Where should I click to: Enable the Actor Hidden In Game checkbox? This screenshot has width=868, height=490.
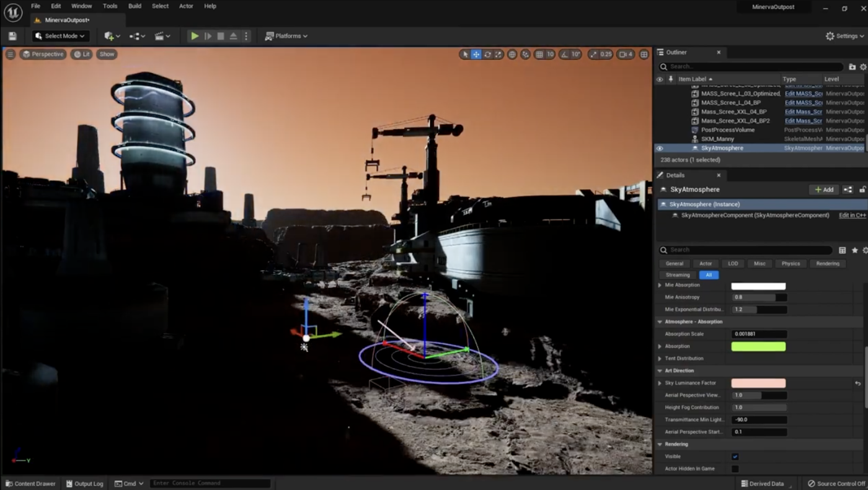pyautogui.click(x=735, y=469)
